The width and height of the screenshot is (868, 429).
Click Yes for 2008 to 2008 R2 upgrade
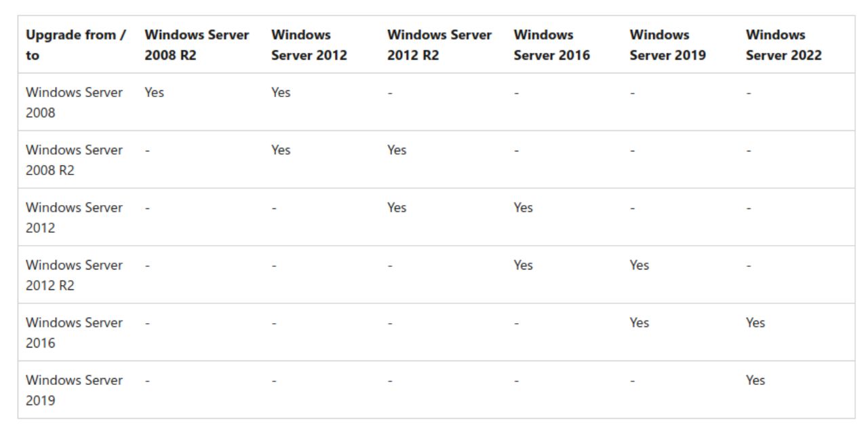[x=154, y=93]
